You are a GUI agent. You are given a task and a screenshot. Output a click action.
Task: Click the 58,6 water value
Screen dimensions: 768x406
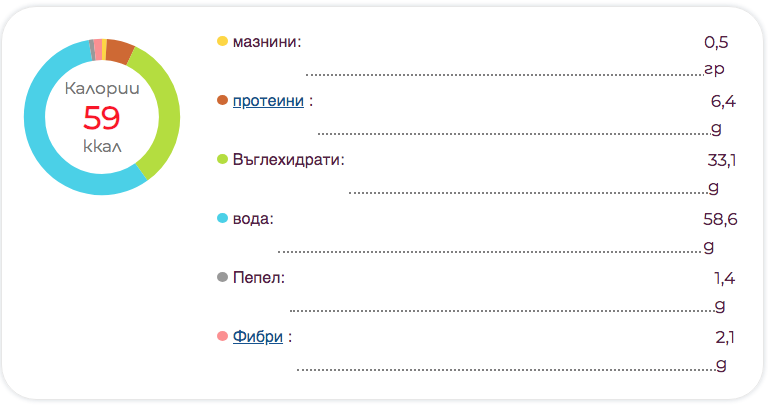coord(720,219)
